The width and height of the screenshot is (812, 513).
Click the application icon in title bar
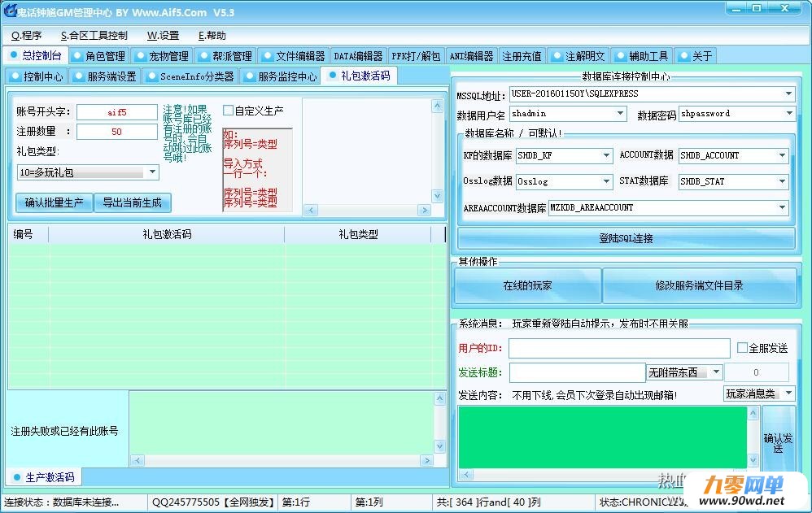(x=11, y=9)
